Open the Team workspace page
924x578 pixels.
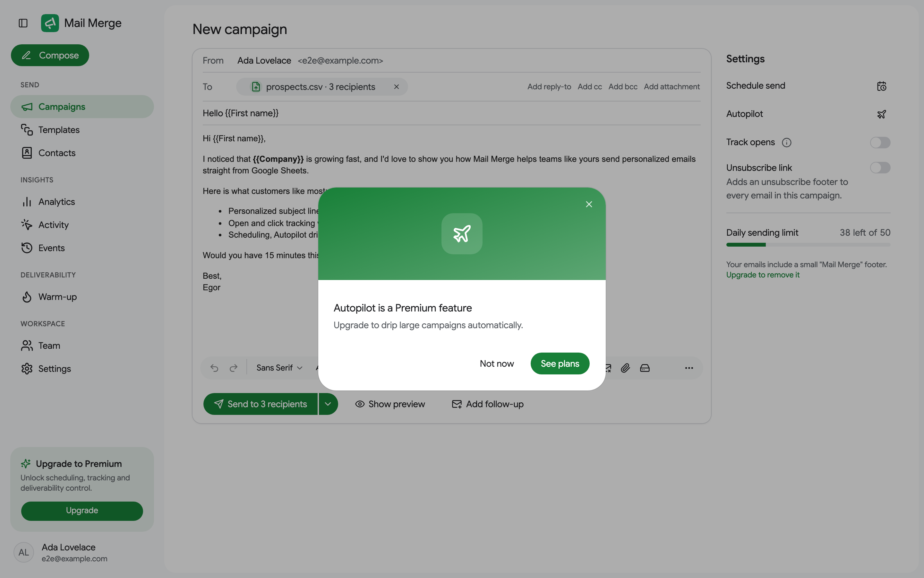click(82, 346)
